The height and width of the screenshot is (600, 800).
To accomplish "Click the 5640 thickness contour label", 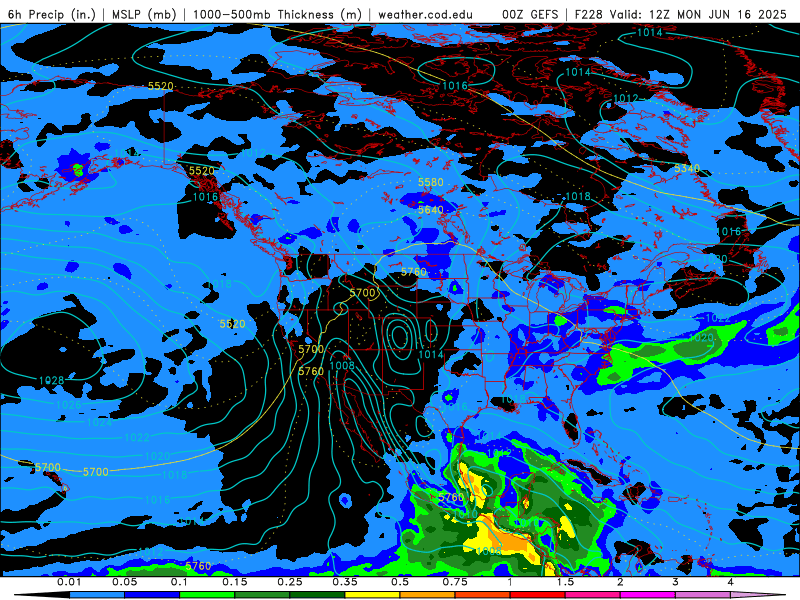I will (431, 210).
